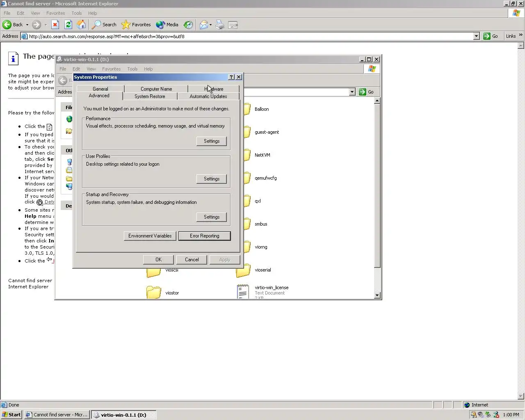Image resolution: width=525 pixels, height=420 pixels.
Task: Click the network disconnected tray icon
Action: point(496,415)
